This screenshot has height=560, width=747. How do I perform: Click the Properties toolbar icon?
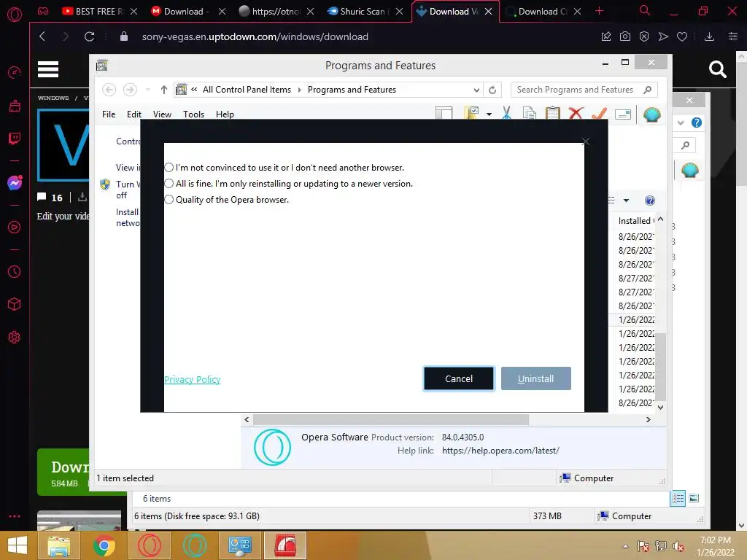click(x=623, y=114)
